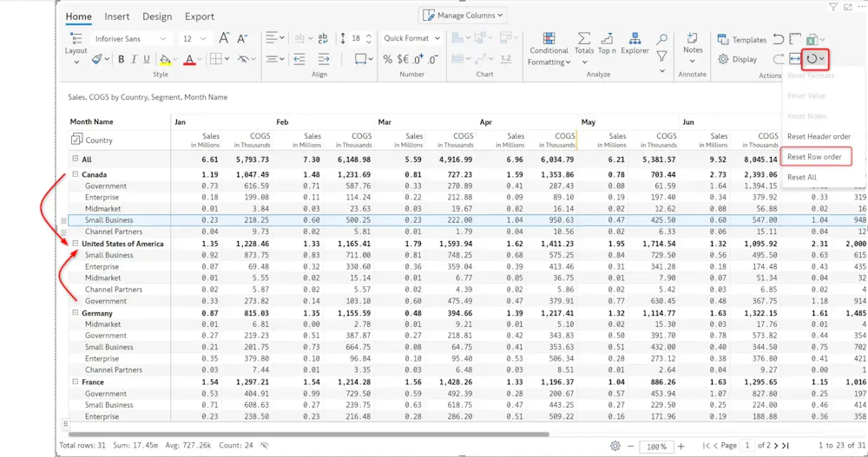Select the Small Business row under Canada

tap(468, 219)
